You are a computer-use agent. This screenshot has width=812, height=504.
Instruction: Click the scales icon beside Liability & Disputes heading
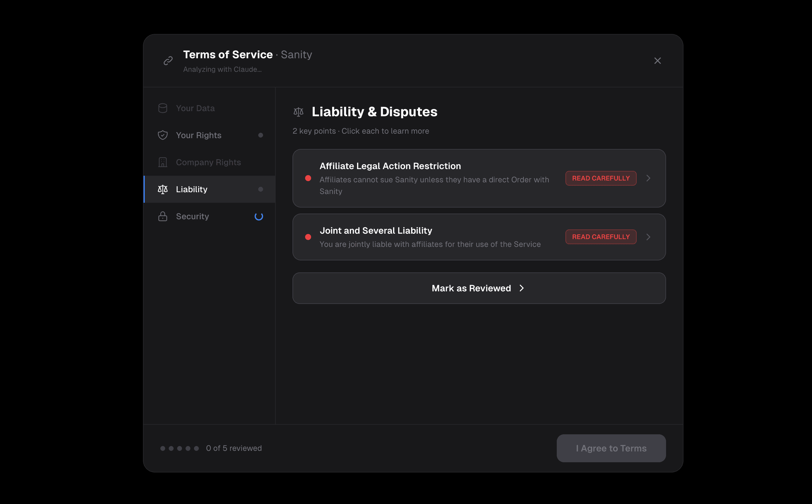[x=298, y=112]
